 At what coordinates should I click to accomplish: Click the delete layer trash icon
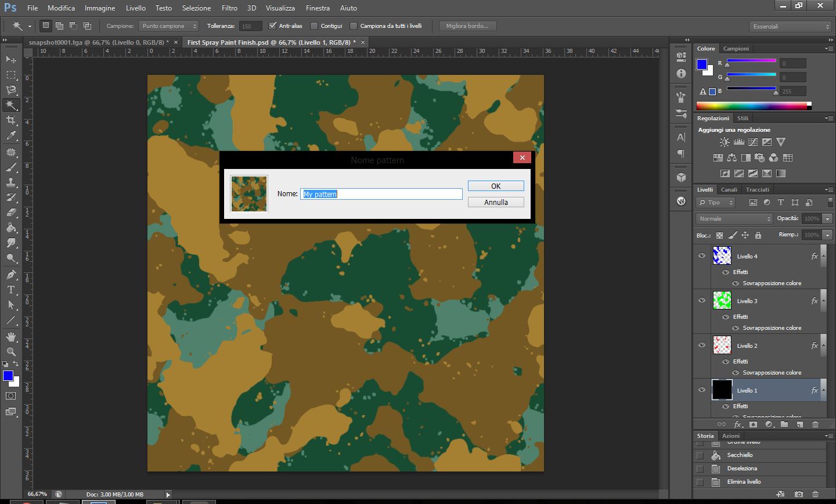tap(815, 424)
